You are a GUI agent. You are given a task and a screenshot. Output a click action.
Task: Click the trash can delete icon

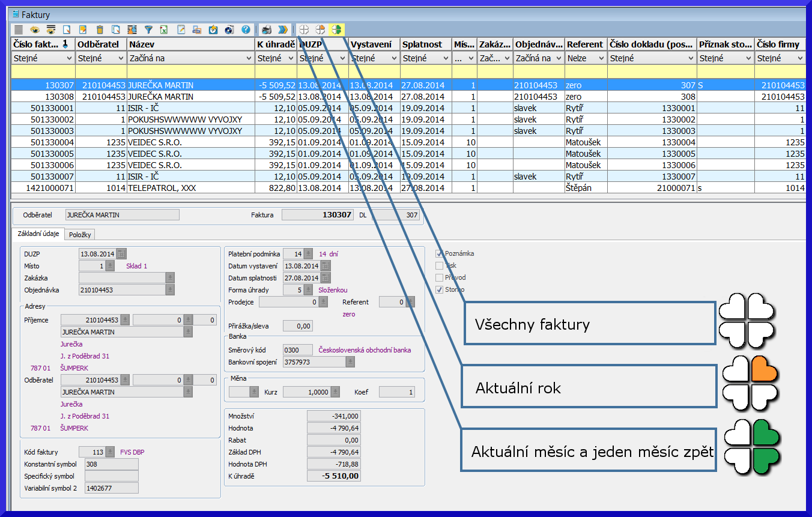pos(100,29)
